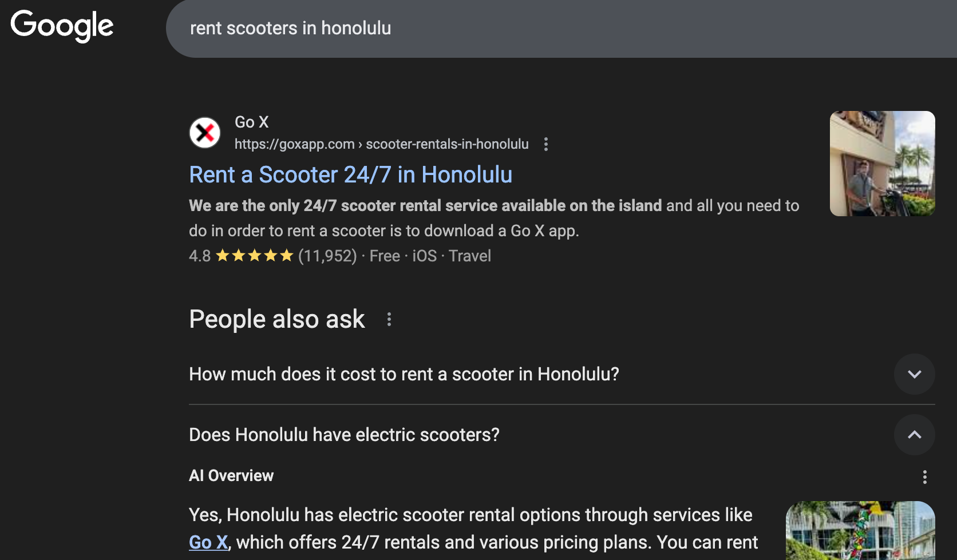
Task: Click the 'AI Overview' label
Action: click(231, 476)
